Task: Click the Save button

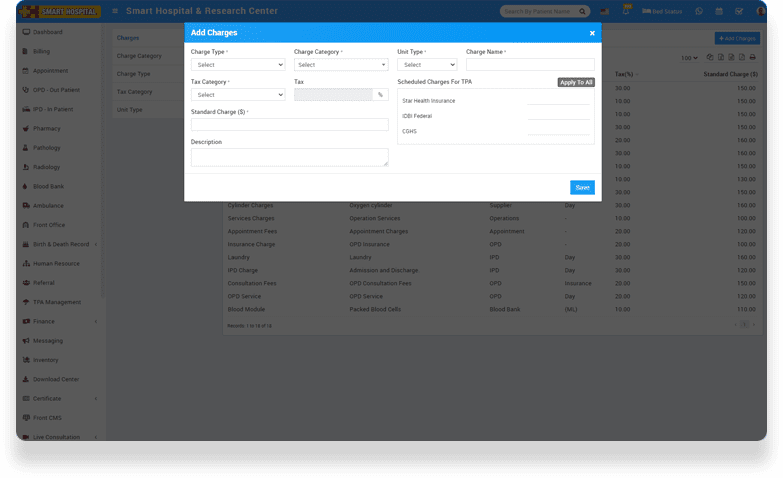Action: pyautogui.click(x=582, y=187)
